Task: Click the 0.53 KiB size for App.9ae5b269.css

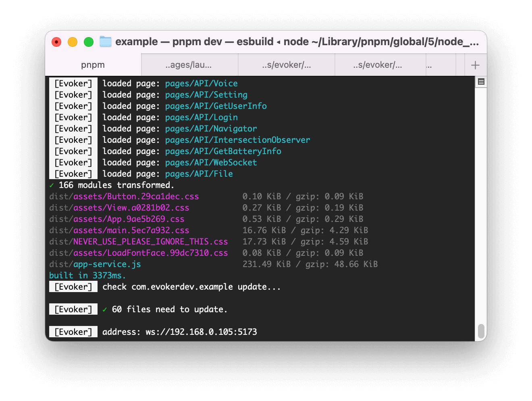Action: 262,219
